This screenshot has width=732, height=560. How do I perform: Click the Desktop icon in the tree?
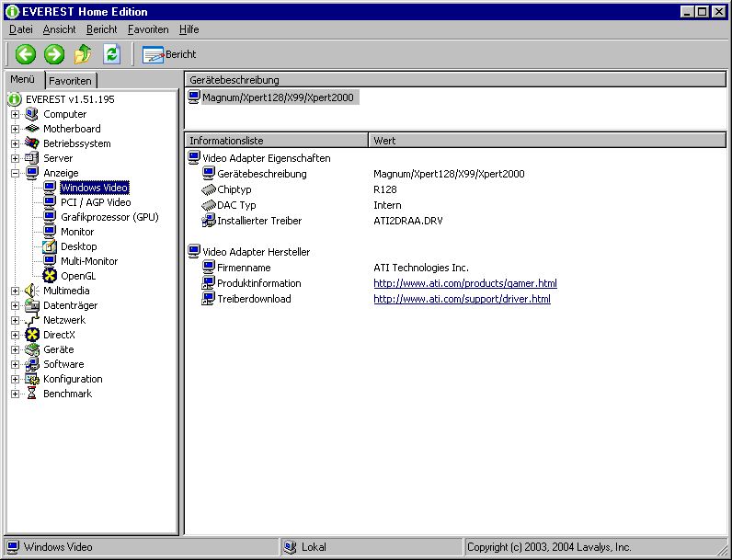[50, 246]
